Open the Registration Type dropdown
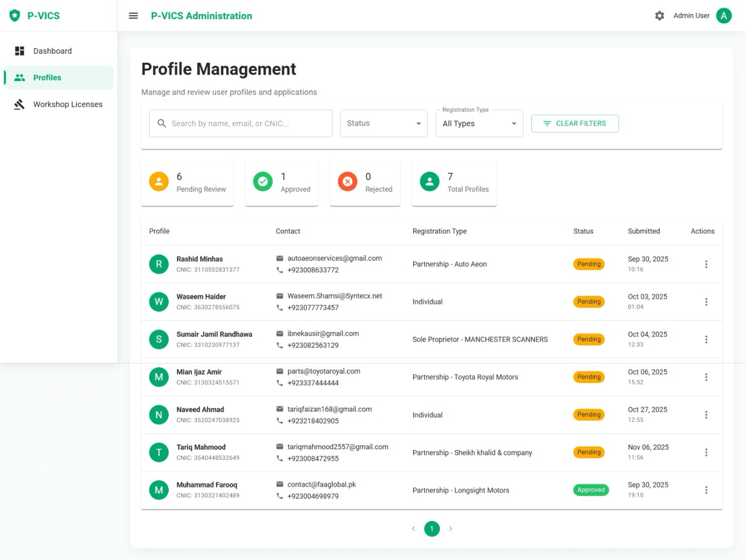This screenshot has width=746, height=560. 479,123
